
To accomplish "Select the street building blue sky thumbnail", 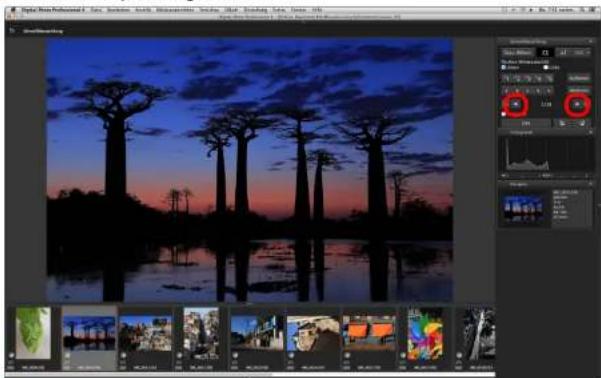I will [x=257, y=333].
